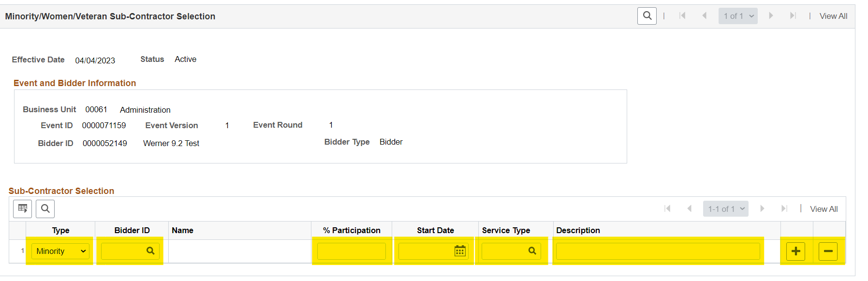This screenshot has height=281, width=868.
Task: Go to next record in header navigation
Action: point(771,16)
